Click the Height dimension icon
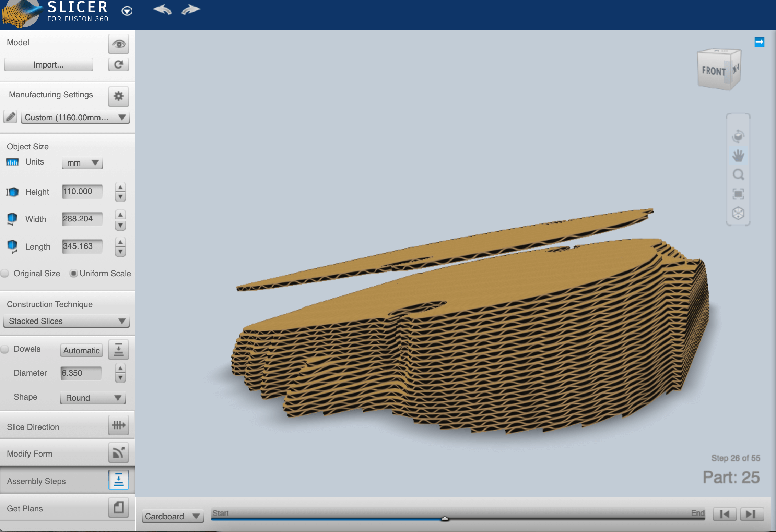 pos(12,192)
